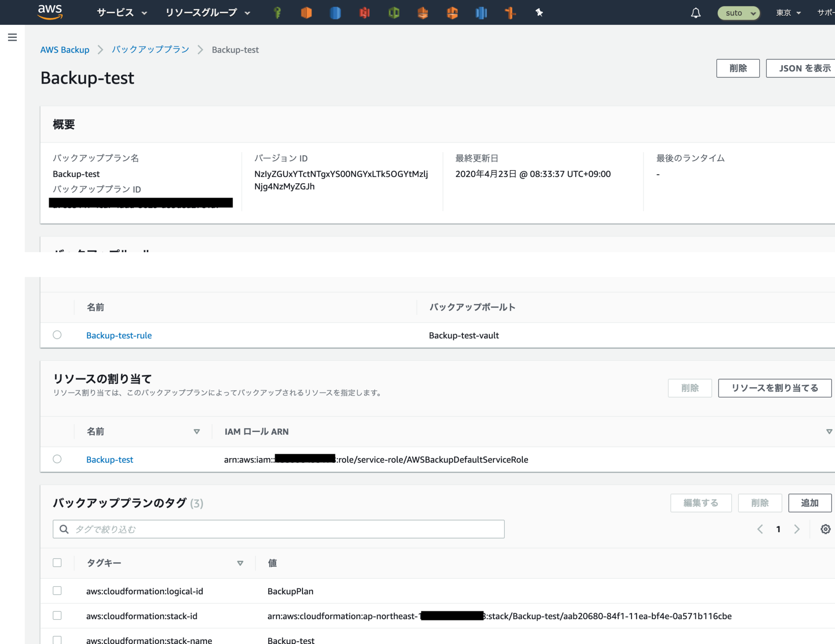Open the hamburger navigation menu

12,37
